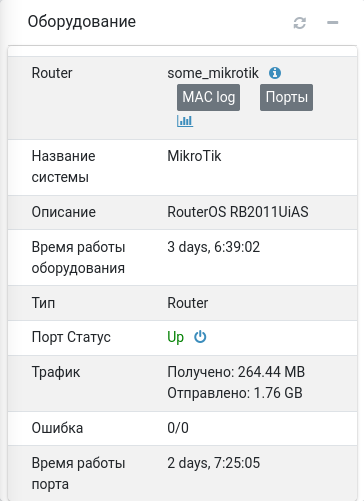Screen dimensions: 364x501
Task: Click the blue power icon beside Up
Action: tap(200, 337)
